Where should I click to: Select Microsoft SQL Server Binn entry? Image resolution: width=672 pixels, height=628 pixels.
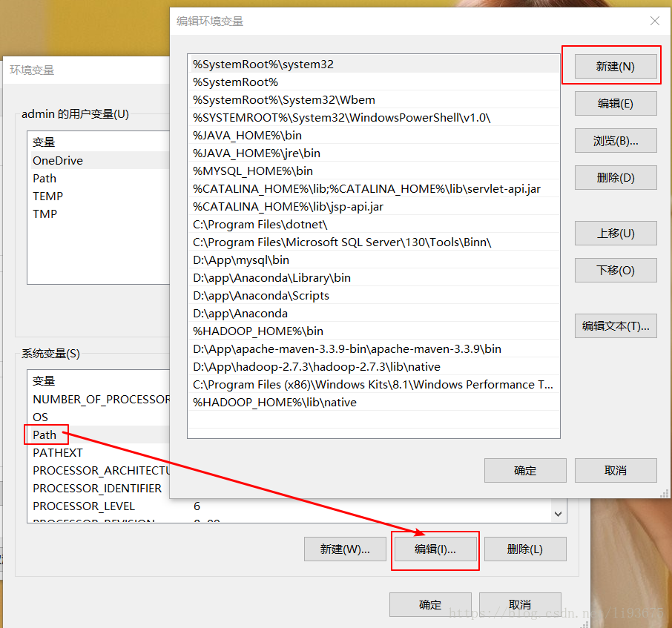[374, 242]
